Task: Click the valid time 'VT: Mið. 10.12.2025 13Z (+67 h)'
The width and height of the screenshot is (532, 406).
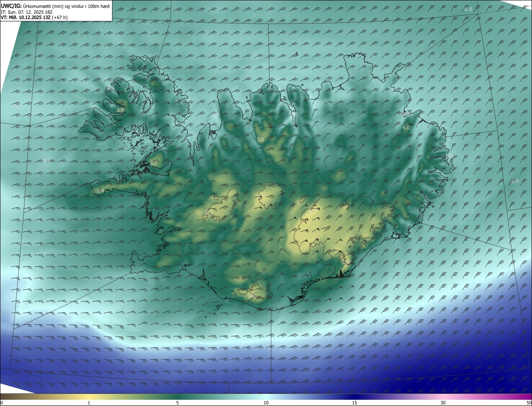Action: coord(34,17)
